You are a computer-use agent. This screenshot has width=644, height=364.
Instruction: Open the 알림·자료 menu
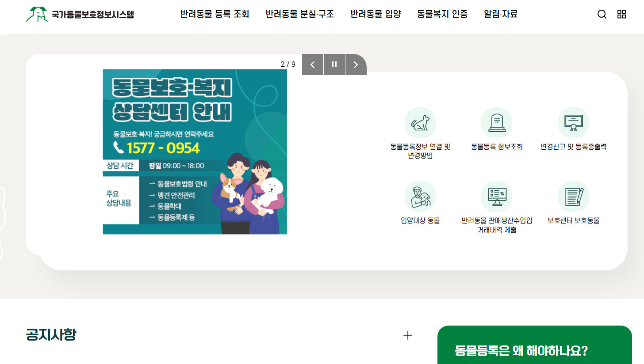click(501, 14)
